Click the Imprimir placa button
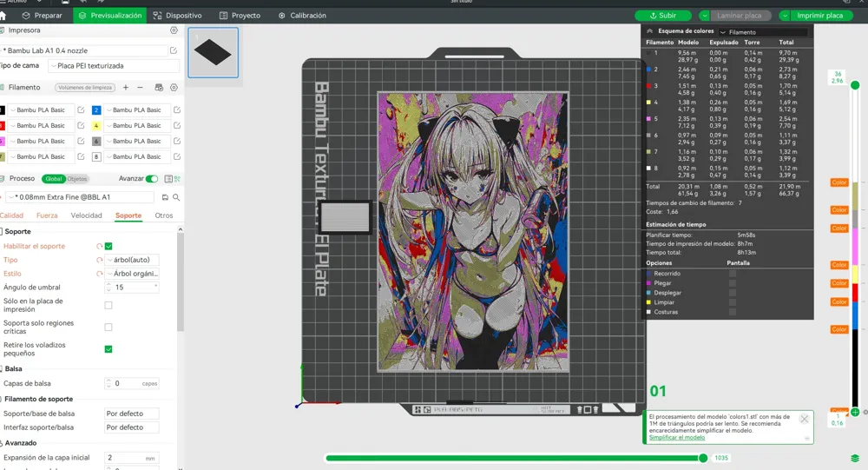 [820, 16]
